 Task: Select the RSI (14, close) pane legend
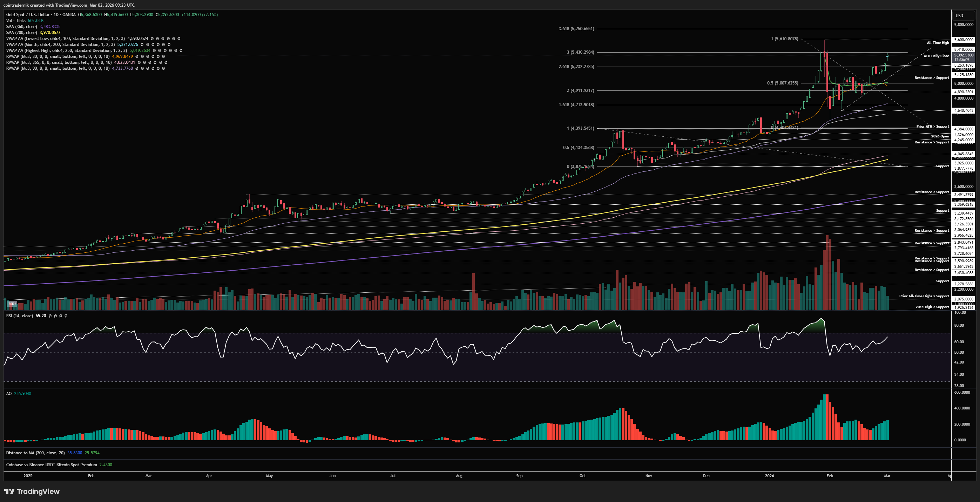click(19, 316)
